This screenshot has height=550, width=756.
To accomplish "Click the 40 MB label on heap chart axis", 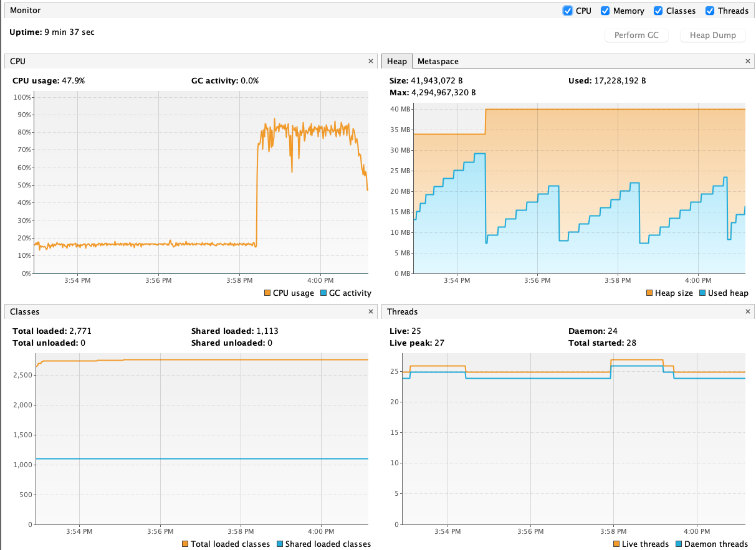I will click(400, 109).
